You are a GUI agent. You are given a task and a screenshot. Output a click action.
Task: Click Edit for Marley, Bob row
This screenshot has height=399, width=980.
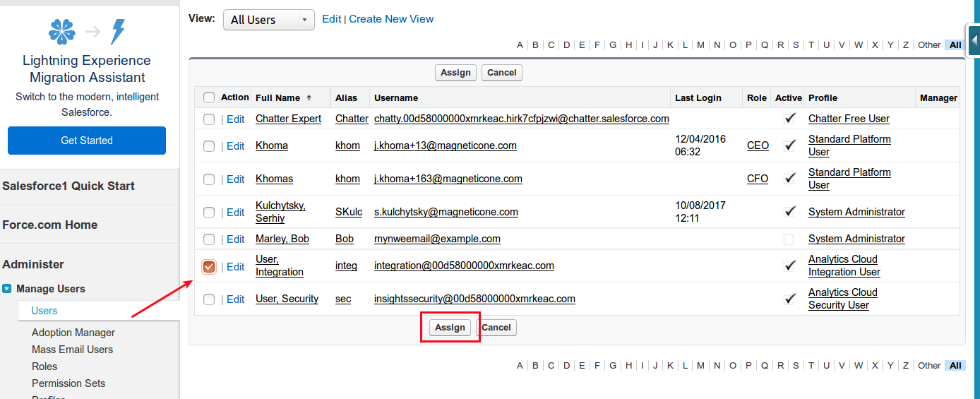(236, 239)
